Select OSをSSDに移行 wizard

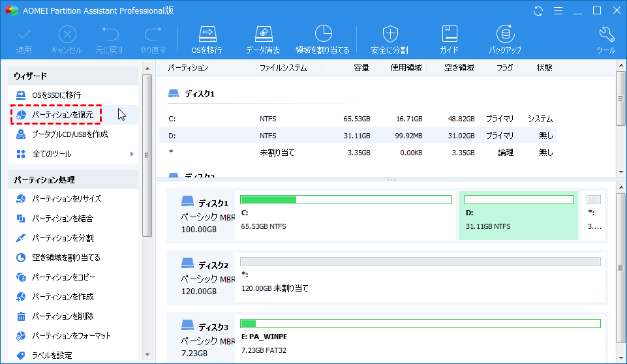pos(73,95)
